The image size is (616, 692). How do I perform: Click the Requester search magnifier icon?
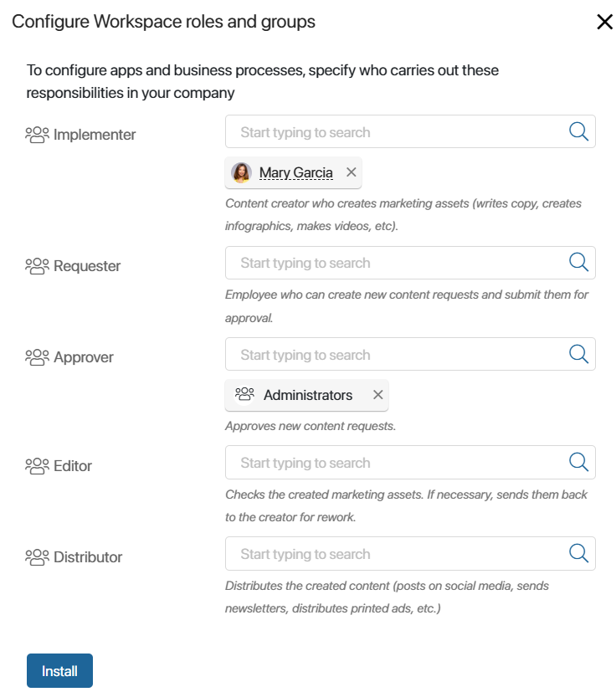coord(578,262)
